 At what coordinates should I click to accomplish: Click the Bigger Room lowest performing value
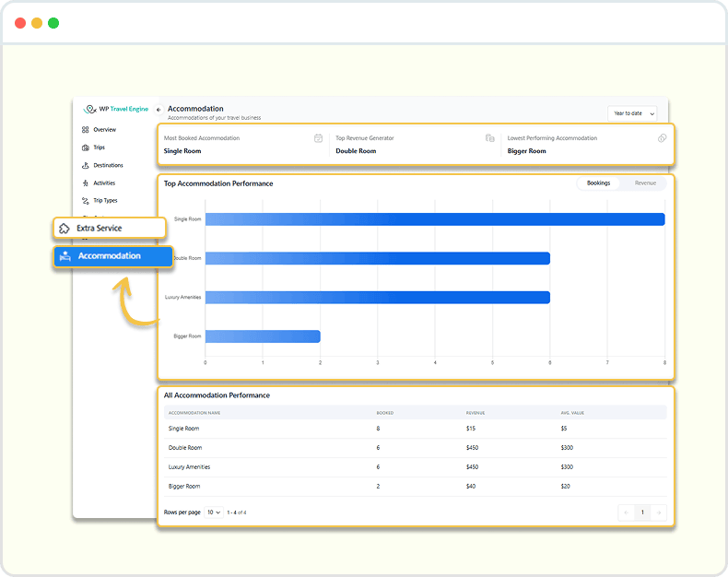[x=526, y=151]
